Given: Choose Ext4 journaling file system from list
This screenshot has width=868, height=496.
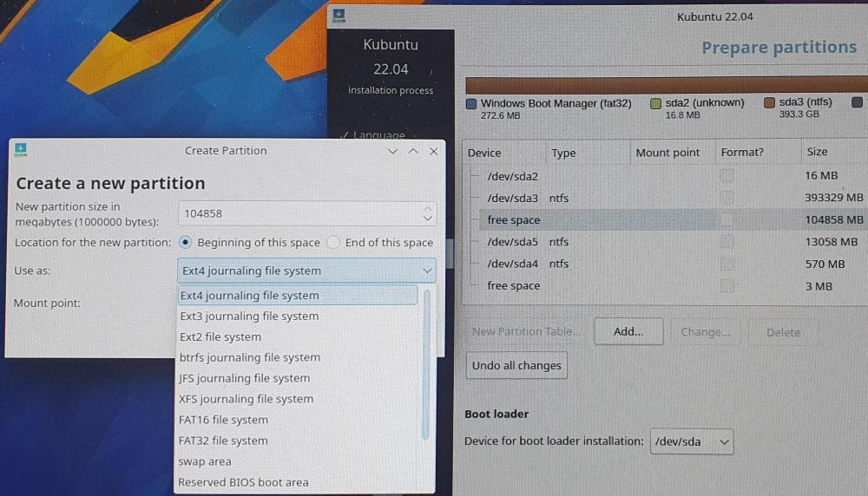Looking at the screenshot, I should click(x=298, y=296).
